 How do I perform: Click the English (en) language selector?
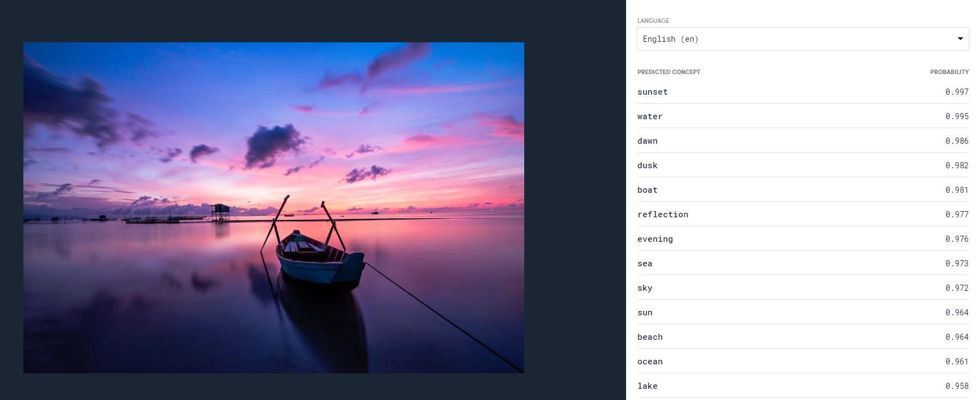click(802, 39)
